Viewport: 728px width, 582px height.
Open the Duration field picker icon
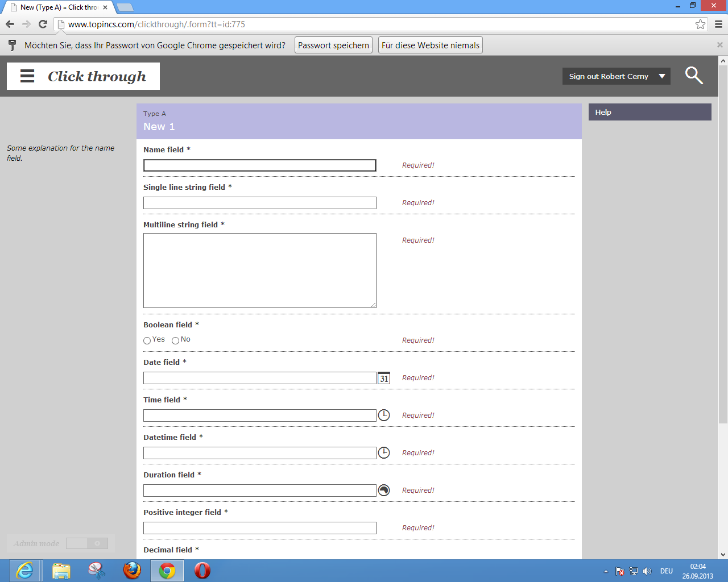(x=384, y=490)
